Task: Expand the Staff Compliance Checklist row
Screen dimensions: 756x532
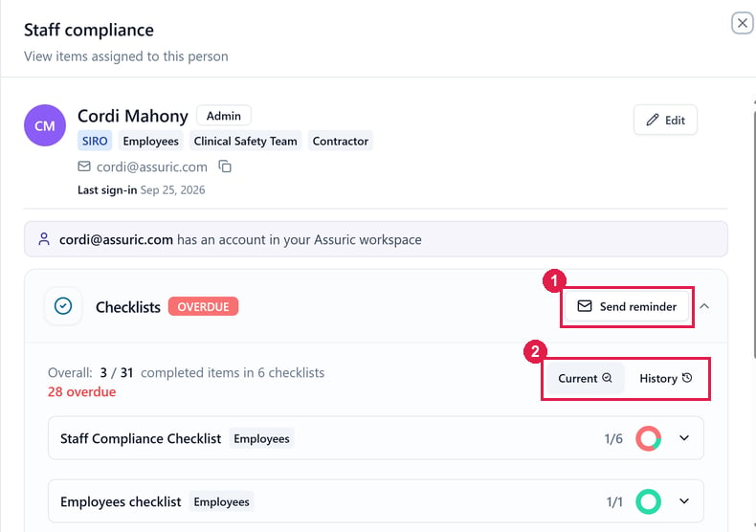Action: [684, 438]
